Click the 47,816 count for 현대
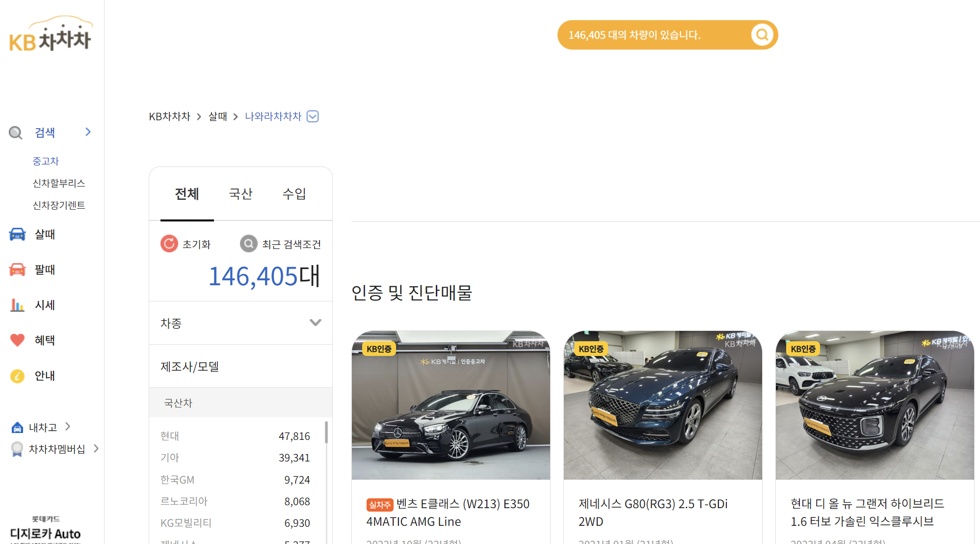This screenshot has width=980, height=544. (294, 436)
